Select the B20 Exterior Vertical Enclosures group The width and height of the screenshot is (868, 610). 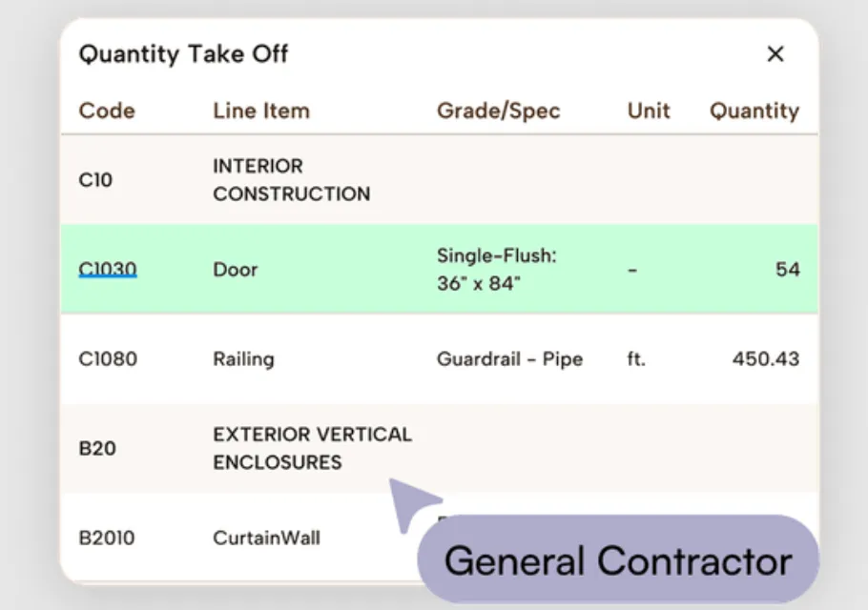(312, 448)
